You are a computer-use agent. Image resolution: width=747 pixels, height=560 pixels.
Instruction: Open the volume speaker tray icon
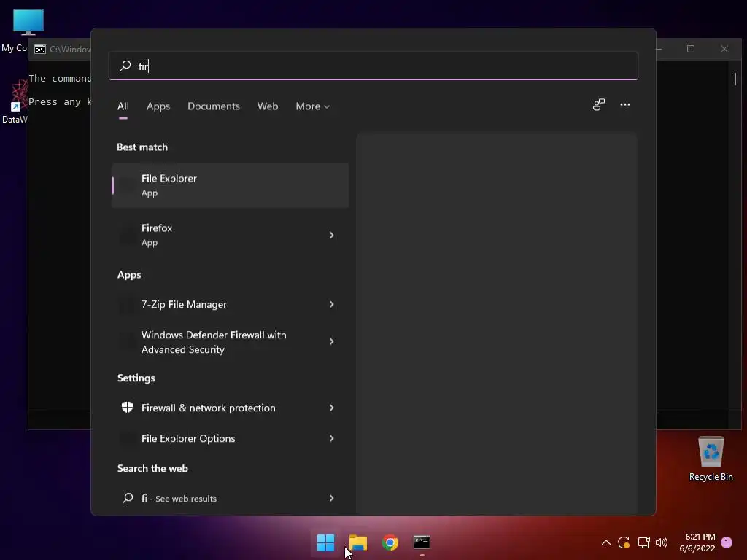tap(662, 542)
